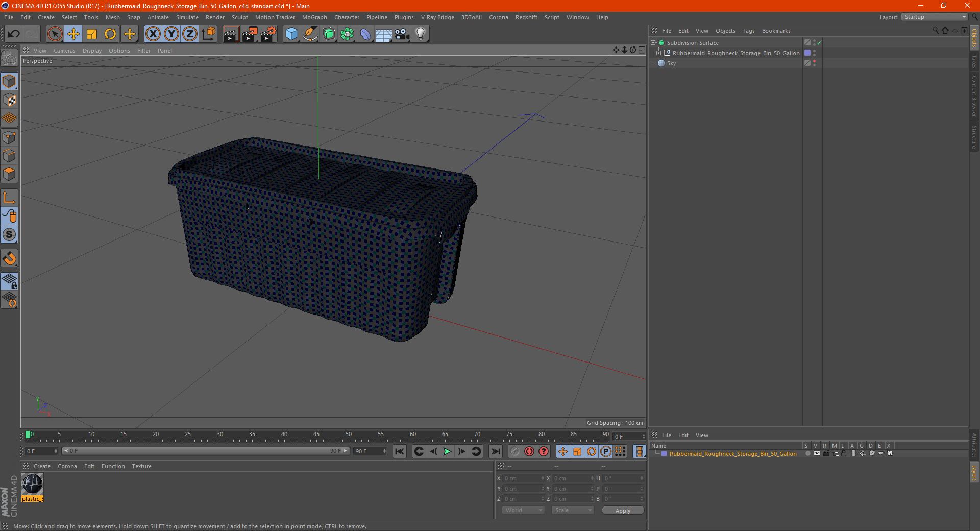
Task: Click the frame range preview slider
Action: click(x=206, y=451)
